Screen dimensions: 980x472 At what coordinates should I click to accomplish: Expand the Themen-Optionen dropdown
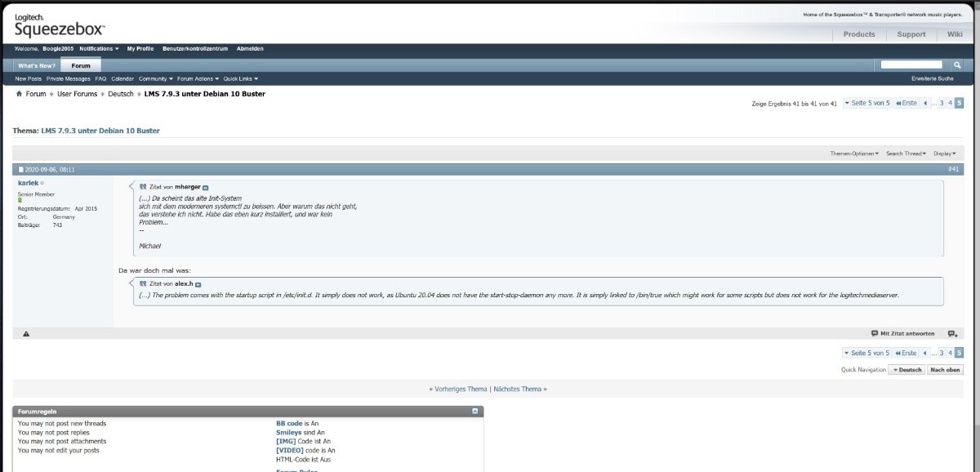click(854, 154)
